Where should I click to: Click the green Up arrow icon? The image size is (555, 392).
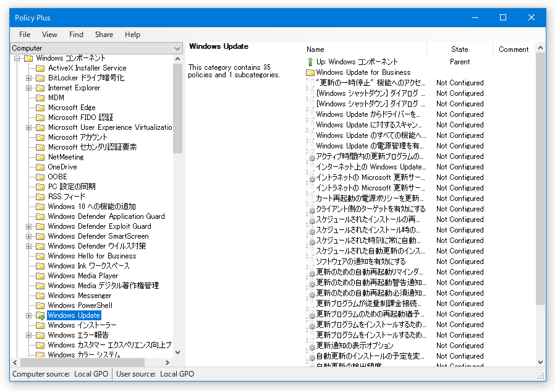coord(310,62)
